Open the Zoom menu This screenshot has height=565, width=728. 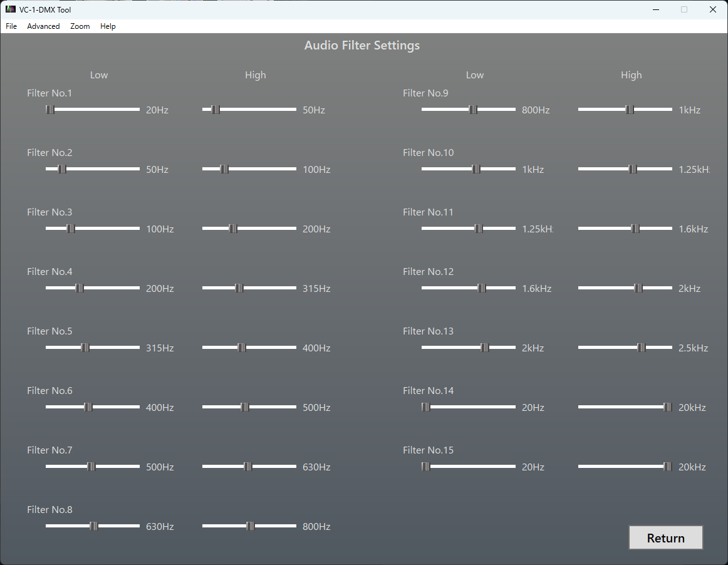[x=80, y=26]
